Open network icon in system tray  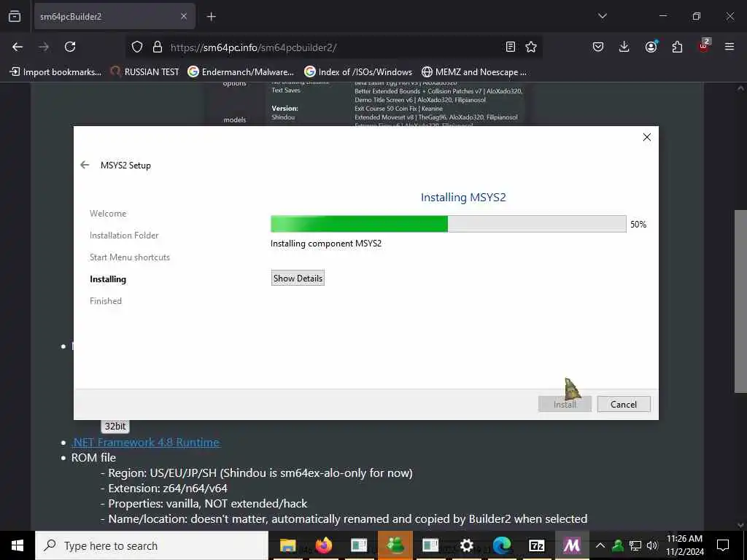(635, 545)
